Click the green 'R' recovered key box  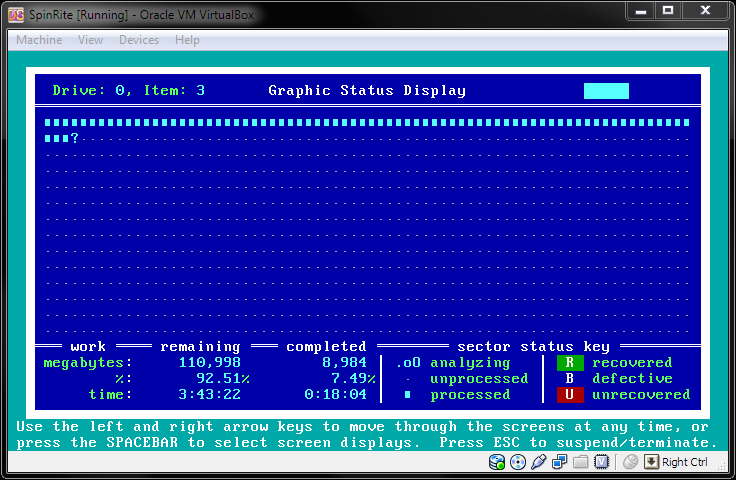[x=569, y=363]
